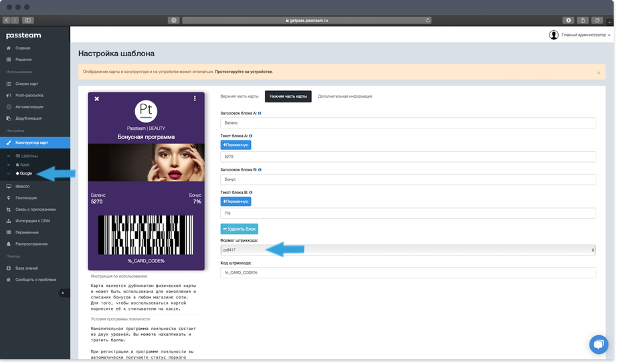Open Автоматизация section
The height and width of the screenshot is (364, 619).
pyautogui.click(x=29, y=107)
